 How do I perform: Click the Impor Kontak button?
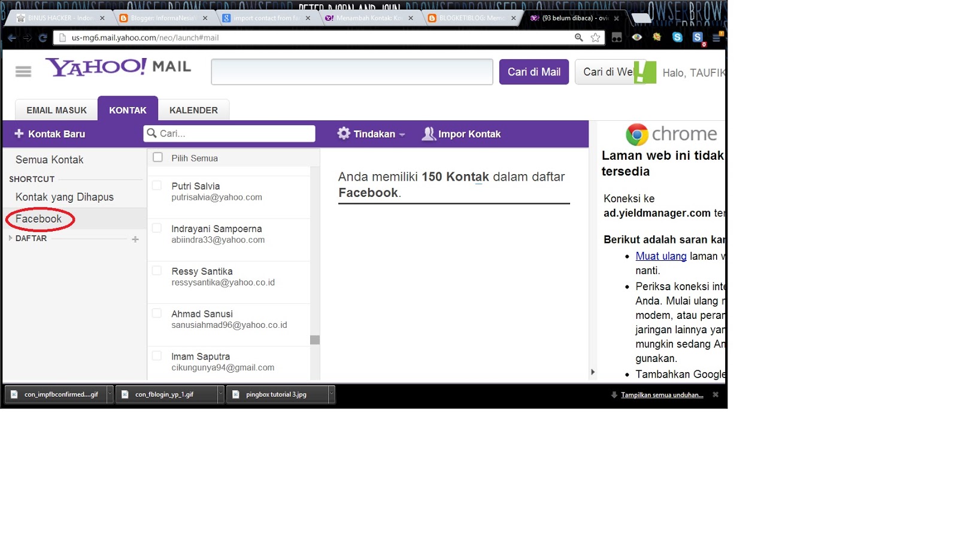461,134
